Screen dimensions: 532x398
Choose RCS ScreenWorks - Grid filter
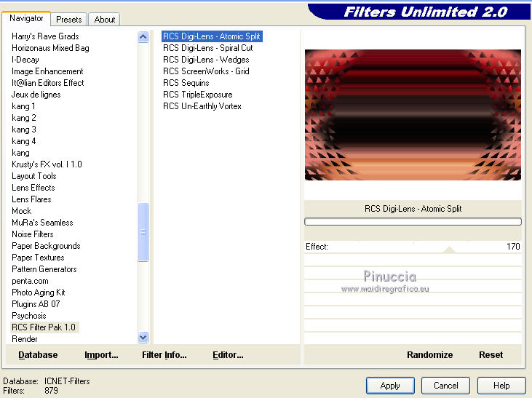206,71
